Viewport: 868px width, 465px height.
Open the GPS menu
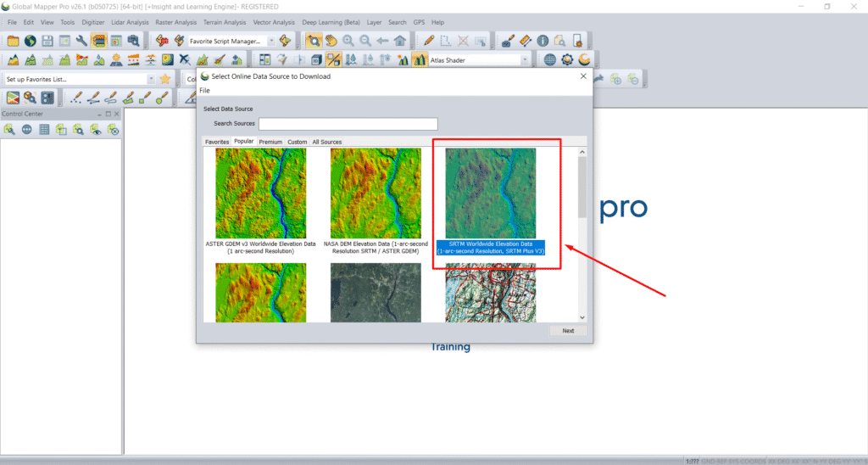coord(419,22)
